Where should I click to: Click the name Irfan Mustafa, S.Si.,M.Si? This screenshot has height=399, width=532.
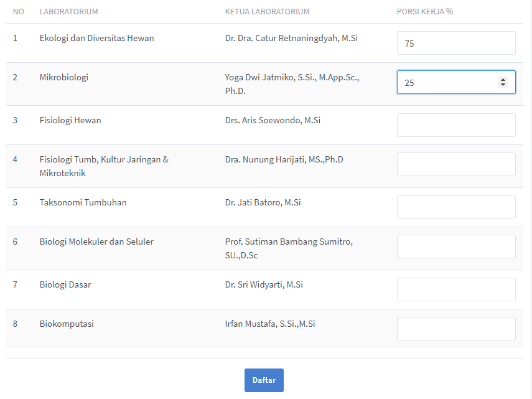[x=270, y=324]
